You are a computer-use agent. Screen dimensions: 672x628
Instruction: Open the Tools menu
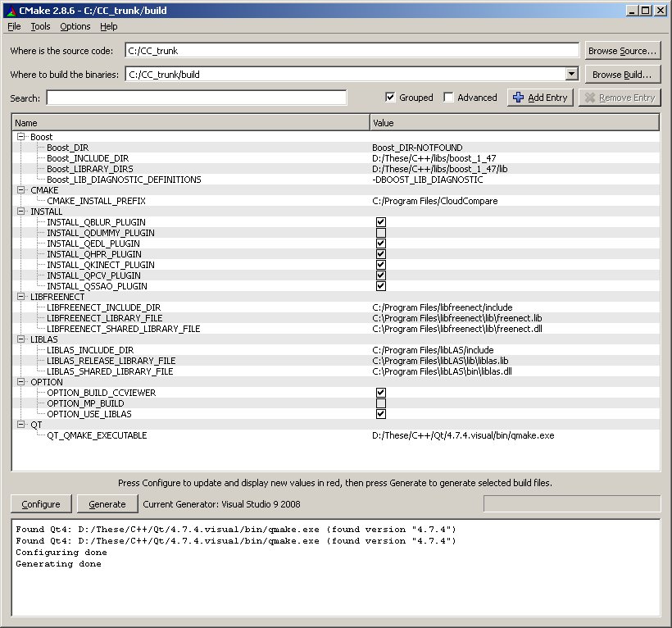40,26
